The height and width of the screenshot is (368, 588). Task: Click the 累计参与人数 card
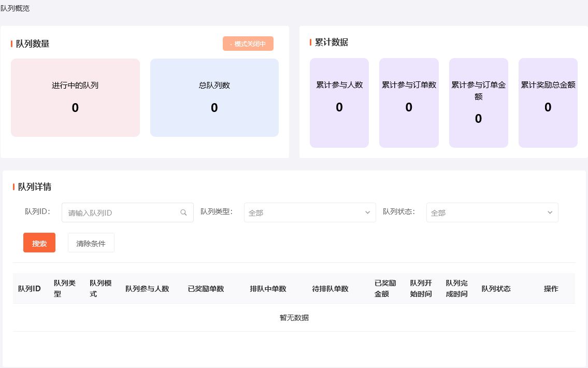point(339,103)
